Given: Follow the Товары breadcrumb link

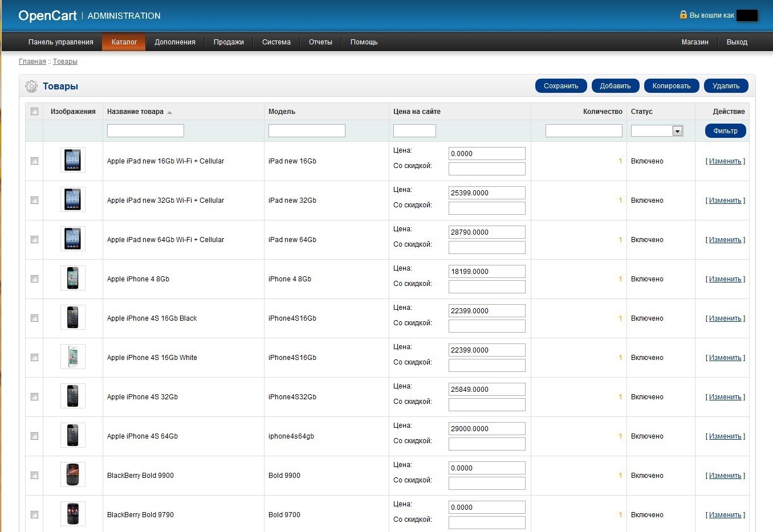Looking at the screenshot, I should click(x=65, y=62).
